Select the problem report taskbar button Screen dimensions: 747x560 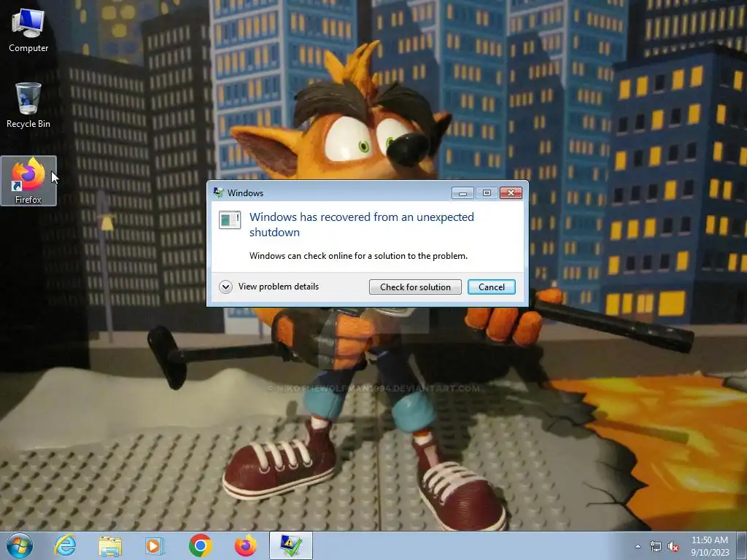290,545
